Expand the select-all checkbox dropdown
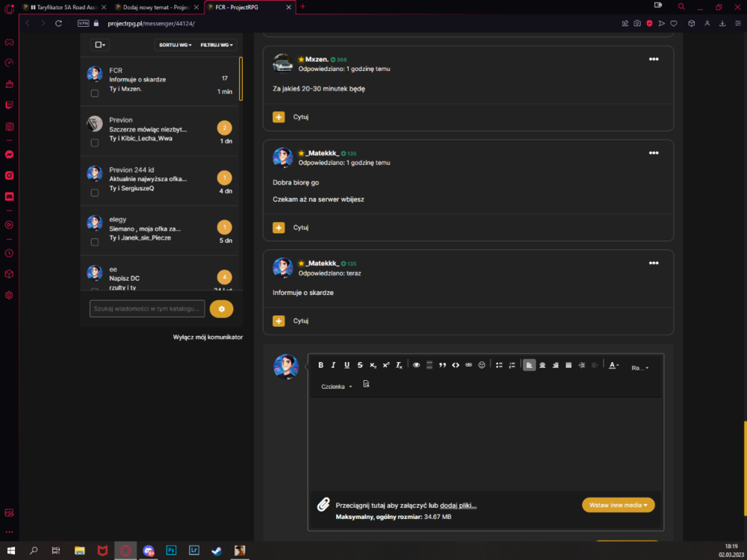This screenshot has height=560, width=747. click(x=100, y=45)
